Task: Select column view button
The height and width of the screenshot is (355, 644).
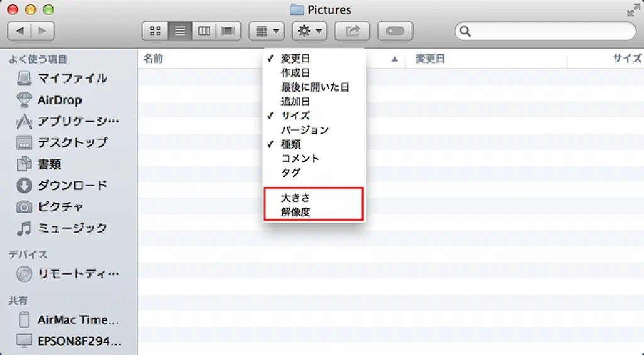Action: pyautogui.click(x=204, y=31)
